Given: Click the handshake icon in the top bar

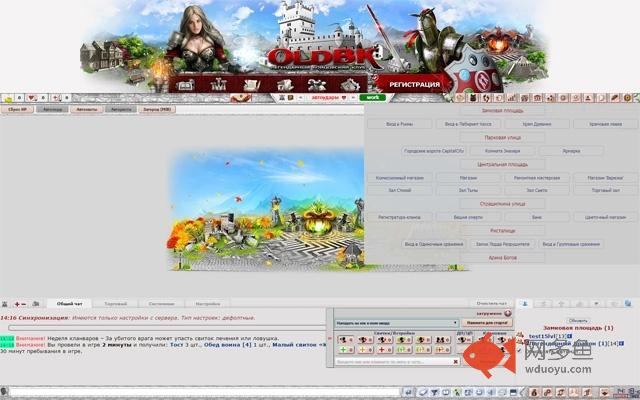Looking at the screenshot, I should (241, 98).
